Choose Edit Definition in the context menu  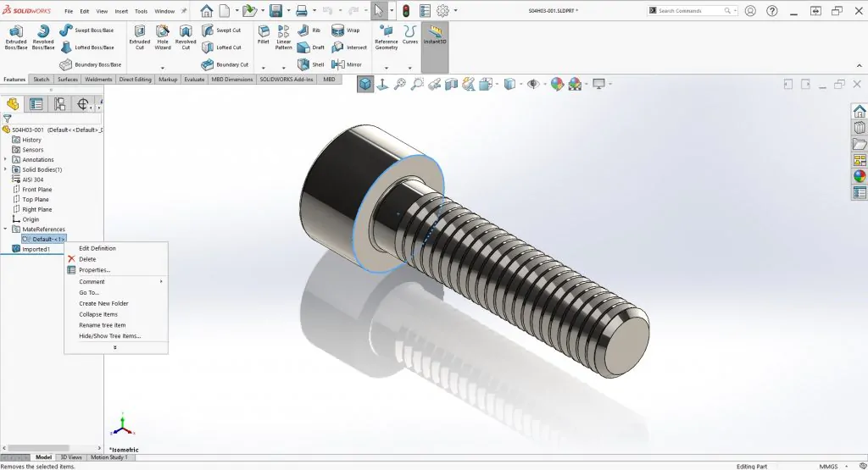[x=97, y=248]
